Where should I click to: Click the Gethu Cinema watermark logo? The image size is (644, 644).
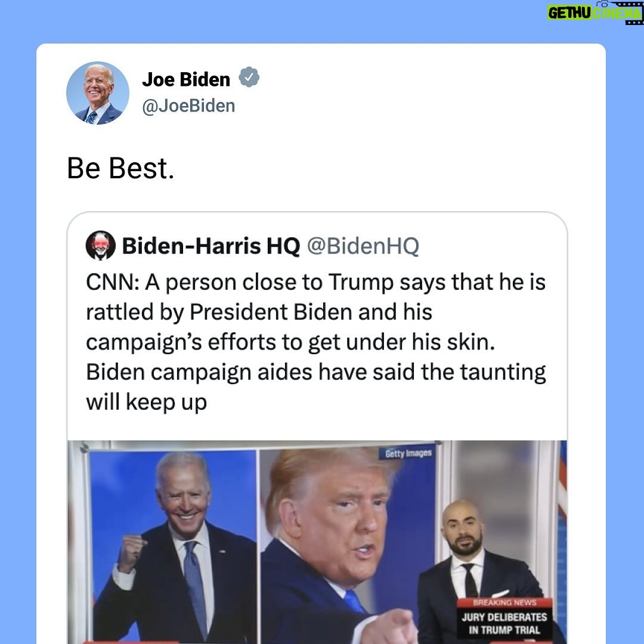pos(595,13)
